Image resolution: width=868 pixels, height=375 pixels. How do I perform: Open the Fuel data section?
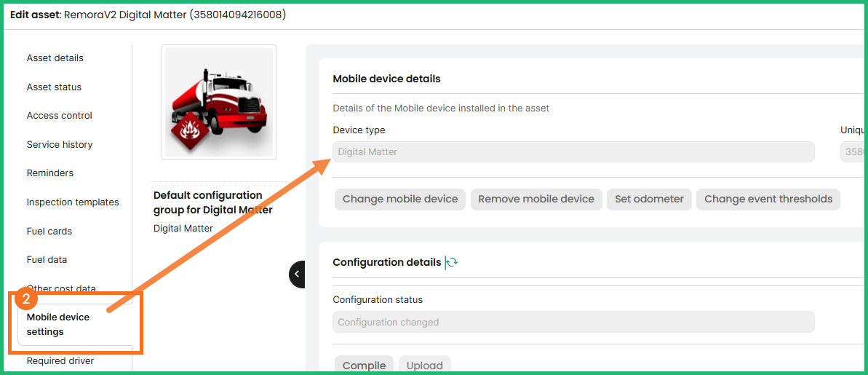click(x=47, y=260)
